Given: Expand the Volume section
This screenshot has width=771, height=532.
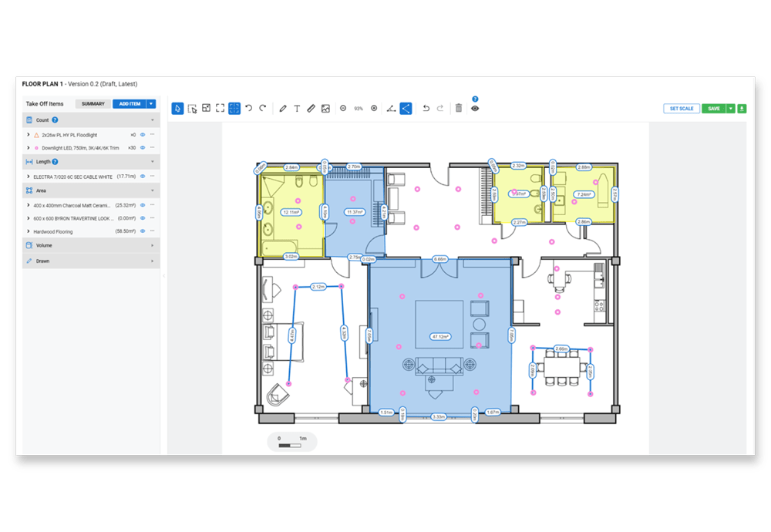Looking at the screenshot, I should click(x=92, y=245).
